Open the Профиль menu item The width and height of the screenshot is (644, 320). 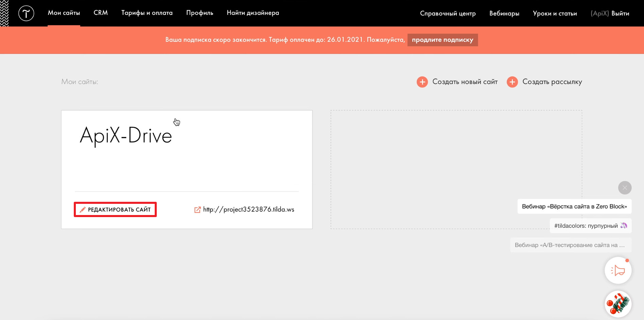200,13
